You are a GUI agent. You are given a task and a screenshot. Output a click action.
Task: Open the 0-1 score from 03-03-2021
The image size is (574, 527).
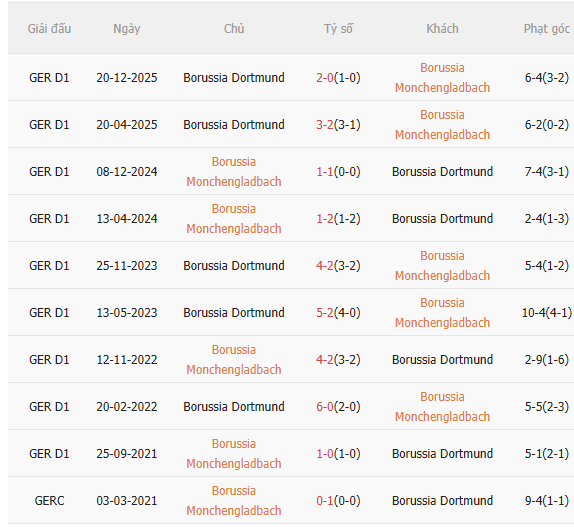click(325, 501)
